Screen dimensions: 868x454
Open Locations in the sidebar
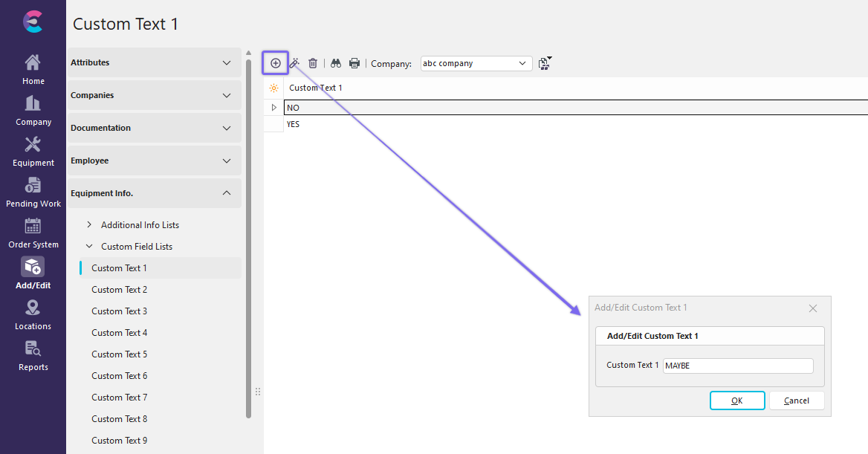coord(33,315)
